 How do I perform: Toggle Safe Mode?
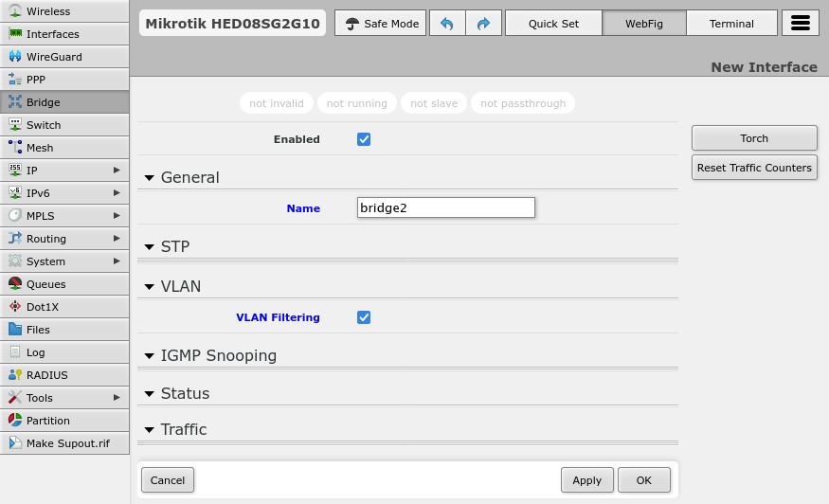381,24
